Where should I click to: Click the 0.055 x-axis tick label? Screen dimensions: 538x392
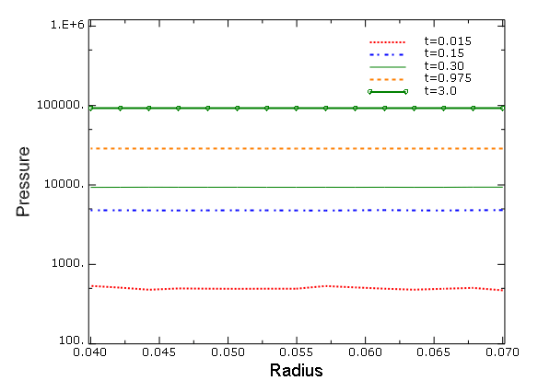pos(297,352)
